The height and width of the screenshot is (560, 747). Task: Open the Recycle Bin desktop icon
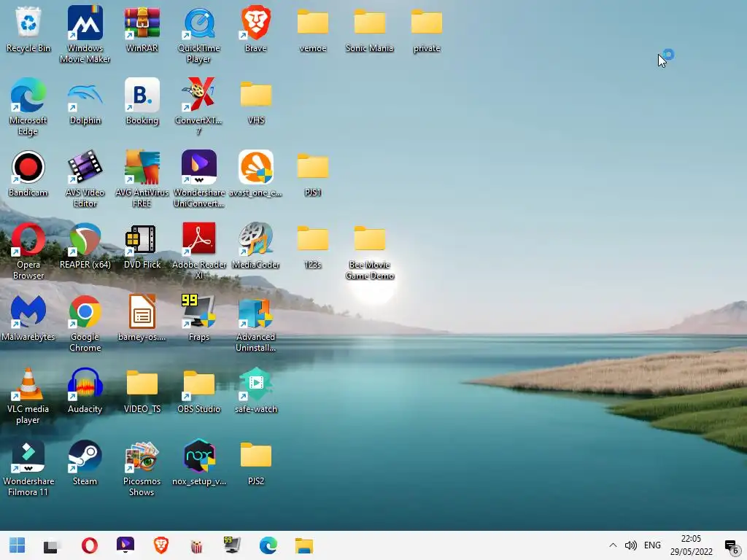tap(28, 29)
